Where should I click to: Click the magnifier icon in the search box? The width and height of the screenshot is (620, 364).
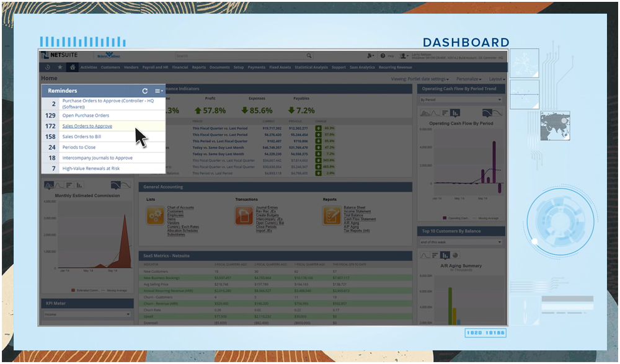tap(309, 56)
